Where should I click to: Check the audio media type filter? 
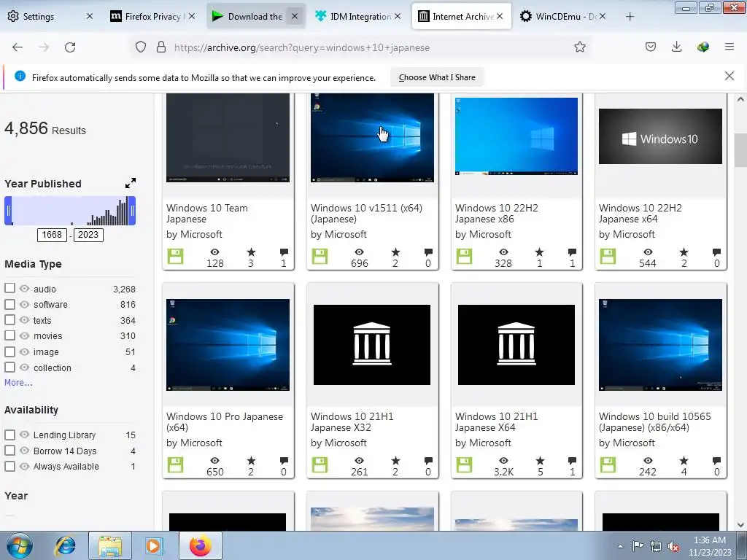(x=9, y=288)
